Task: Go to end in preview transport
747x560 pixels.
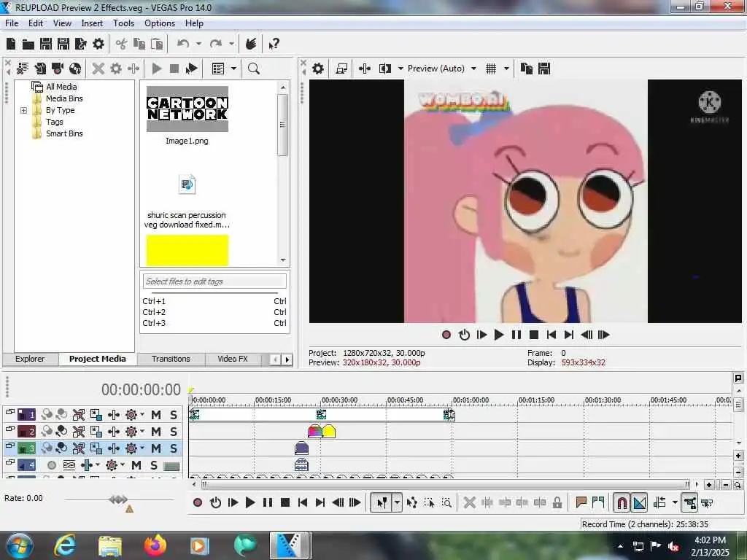Action: pos(569,335)
